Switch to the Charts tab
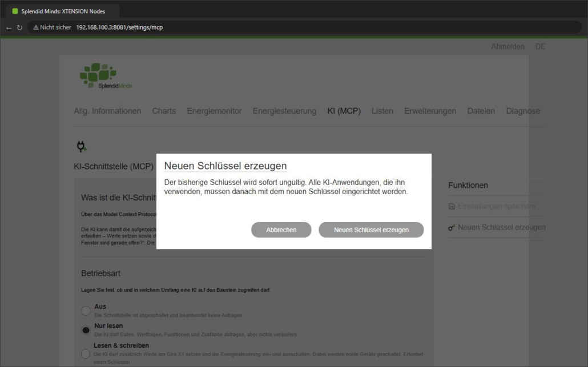The height and width of the screenshot is (367, 588). 164,111
